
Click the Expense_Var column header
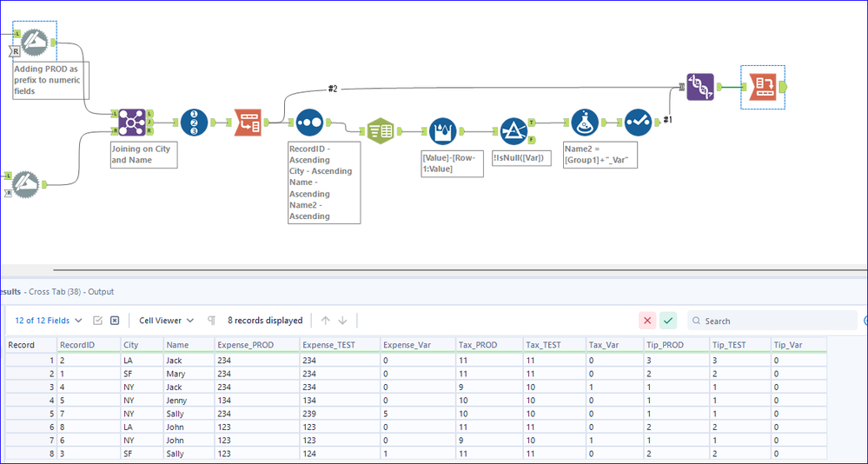[x=419, y=345]
